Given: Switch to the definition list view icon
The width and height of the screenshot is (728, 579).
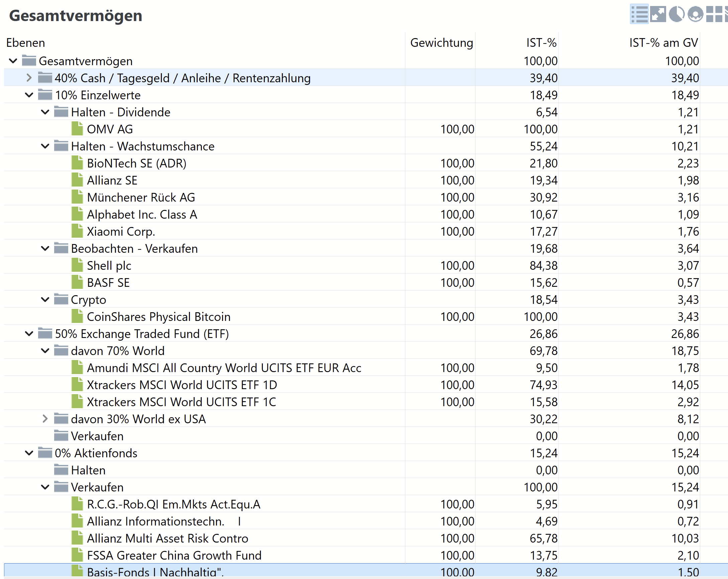Looking at the screenshot, I should pyautogui.click(x=639, y=14).
